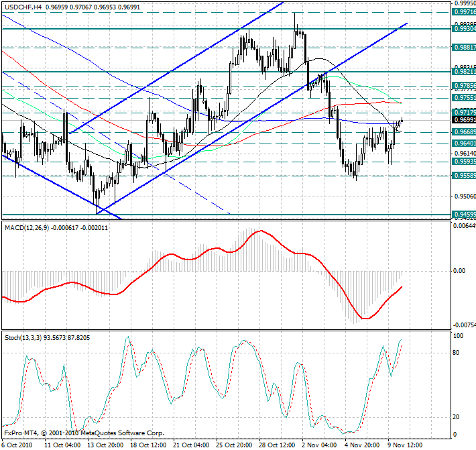
Task: Click the 28 Oct 12:00 time label
Action: click(277, 445)
